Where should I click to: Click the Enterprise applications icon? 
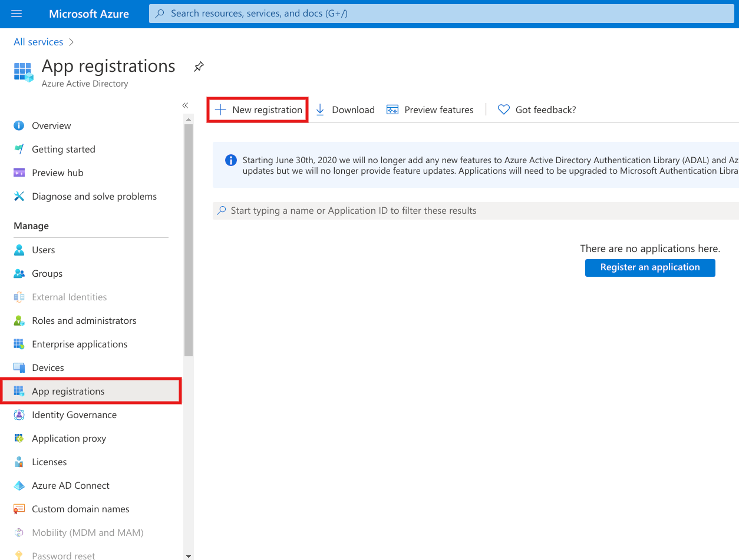(x=19, y=344)
